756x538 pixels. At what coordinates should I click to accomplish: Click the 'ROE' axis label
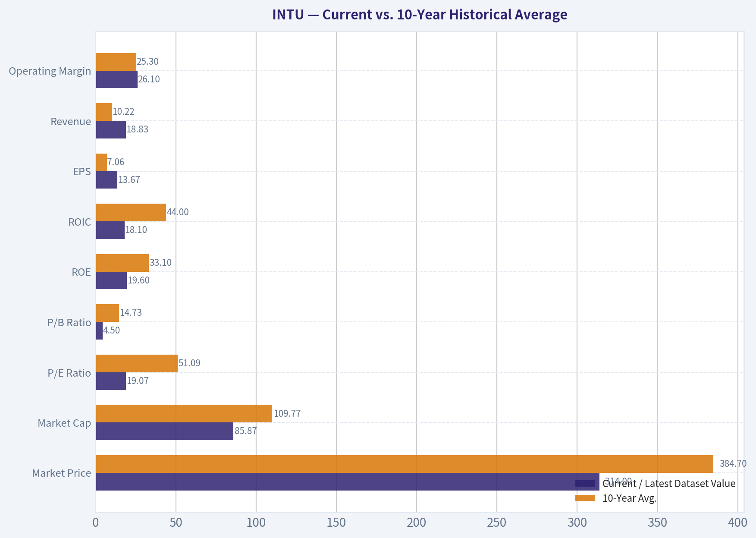click(x=82, y=272)
